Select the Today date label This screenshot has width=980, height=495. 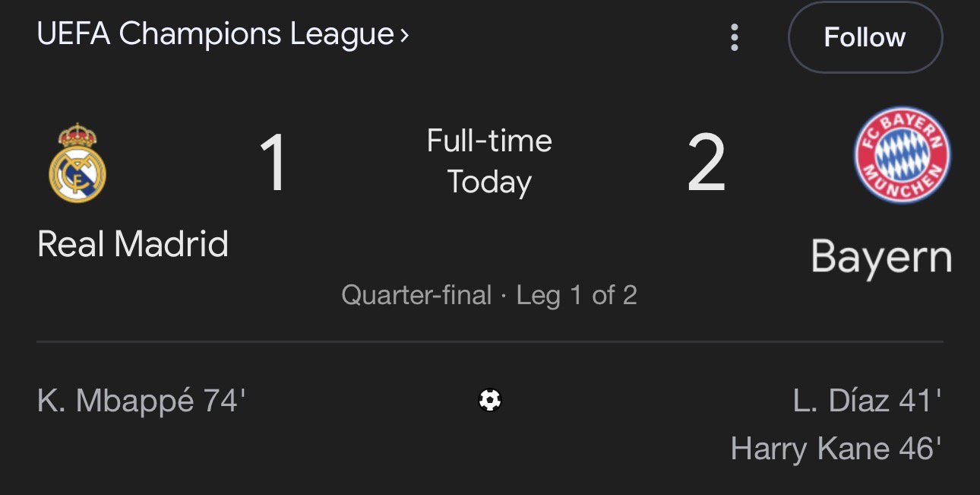pos(489,182)
